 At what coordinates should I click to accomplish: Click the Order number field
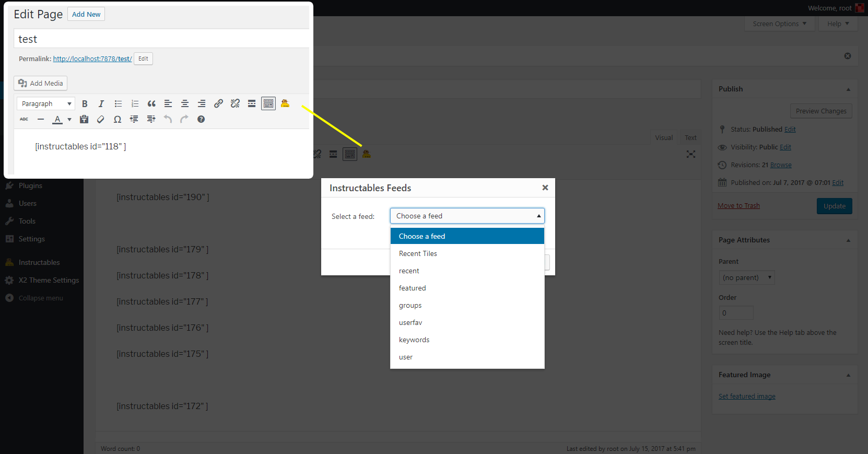736,313
